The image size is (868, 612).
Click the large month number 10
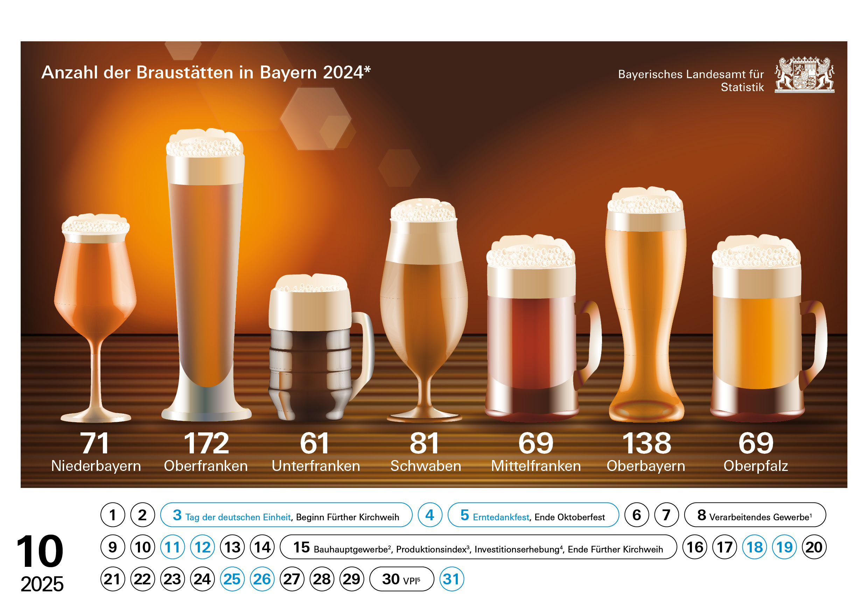[x=40, y=551]
